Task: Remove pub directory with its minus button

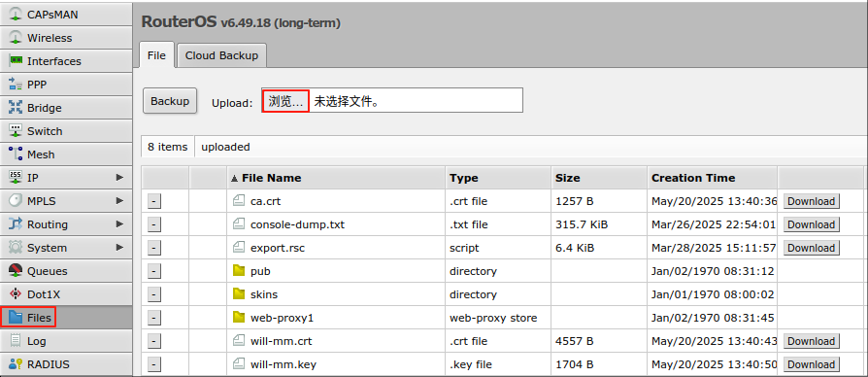Action: 154,271
